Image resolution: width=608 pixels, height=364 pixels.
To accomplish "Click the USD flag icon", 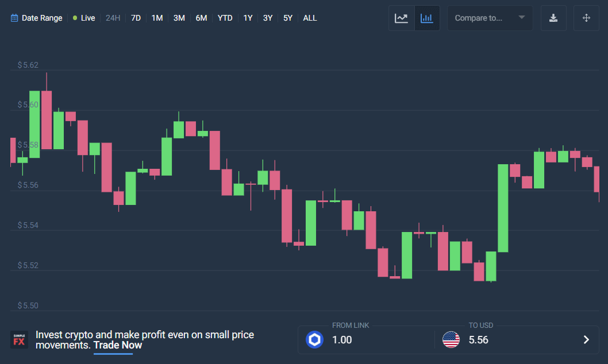I will point(451,340).
